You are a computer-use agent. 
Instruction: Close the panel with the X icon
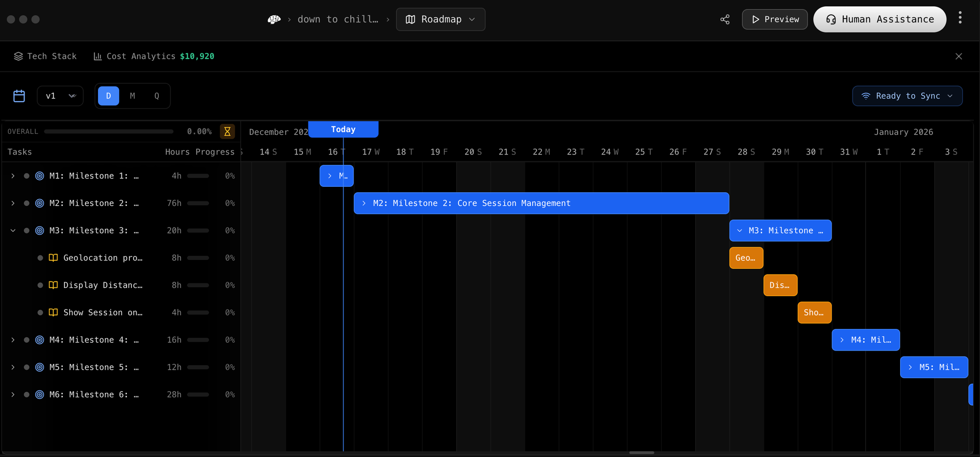click(x=958, y=56)
